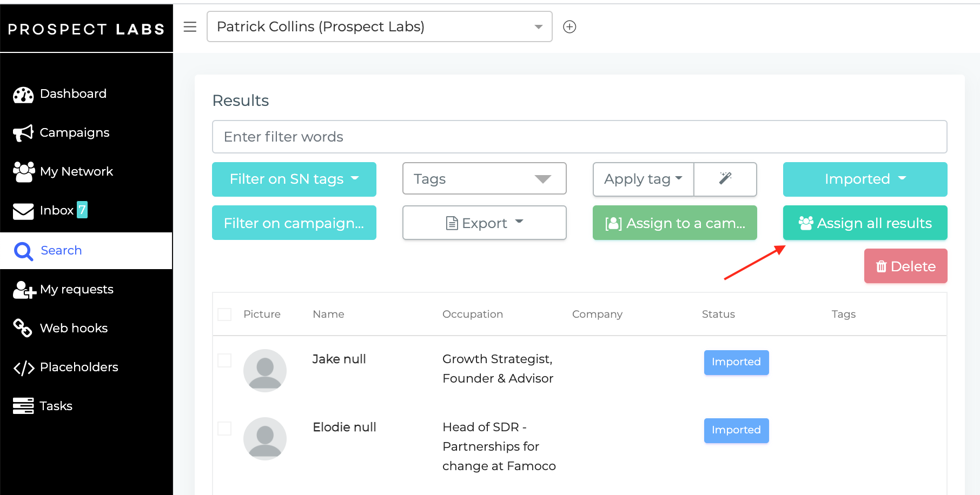Check the box for Jake null
This screenshot has width=980, height=495.
224,360
